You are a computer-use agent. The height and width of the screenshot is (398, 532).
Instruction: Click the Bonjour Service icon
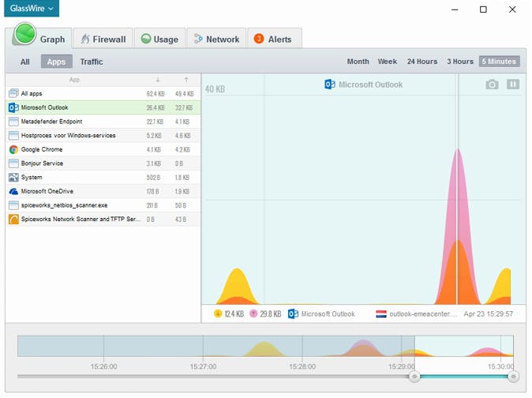coord(13,163)
